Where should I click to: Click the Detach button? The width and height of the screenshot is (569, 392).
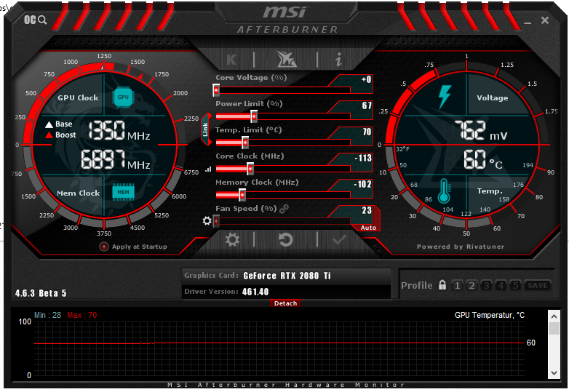tap(285, 303)
